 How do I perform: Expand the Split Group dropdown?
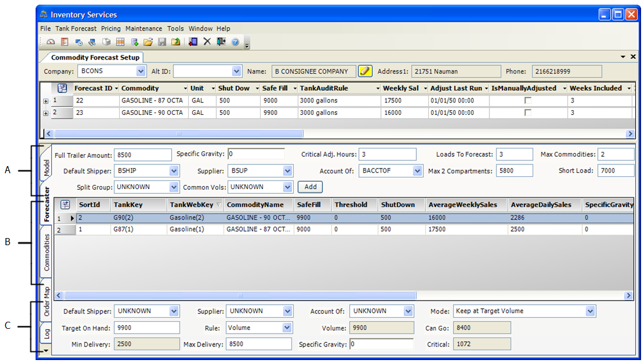[x=174, y=187]
